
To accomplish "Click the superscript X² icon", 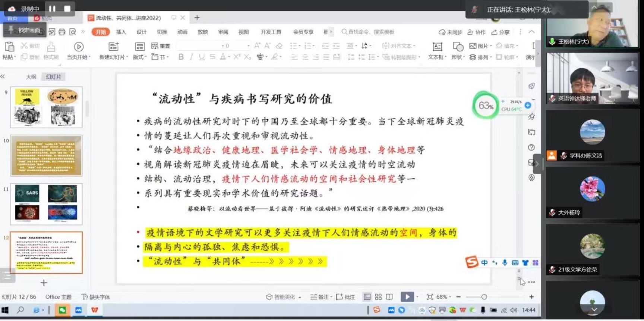I will [237, 57].
